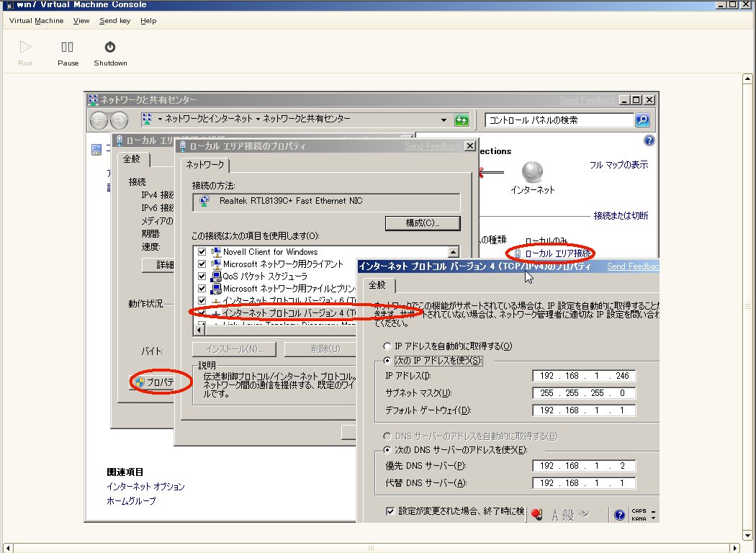This screenshot has width=756, height=553.
Task: Click the Shutdown power icon
Action: (x=110, y=47)
